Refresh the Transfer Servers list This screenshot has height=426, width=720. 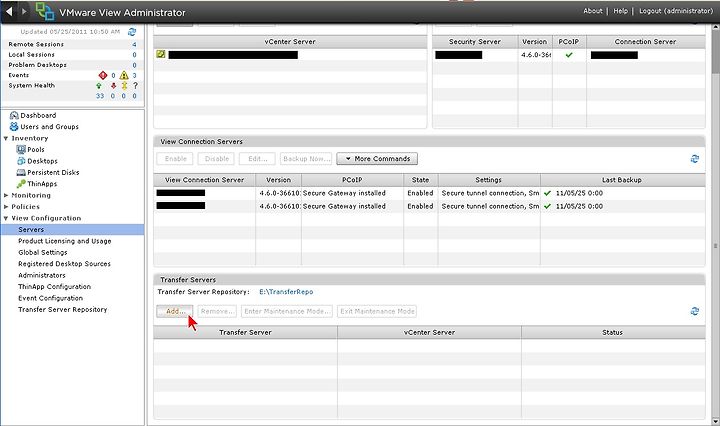point(695,311)
